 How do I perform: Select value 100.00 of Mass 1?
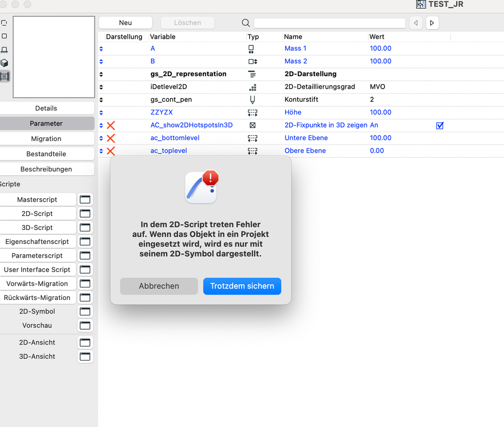pyautogui.click(x=380, y=48)
